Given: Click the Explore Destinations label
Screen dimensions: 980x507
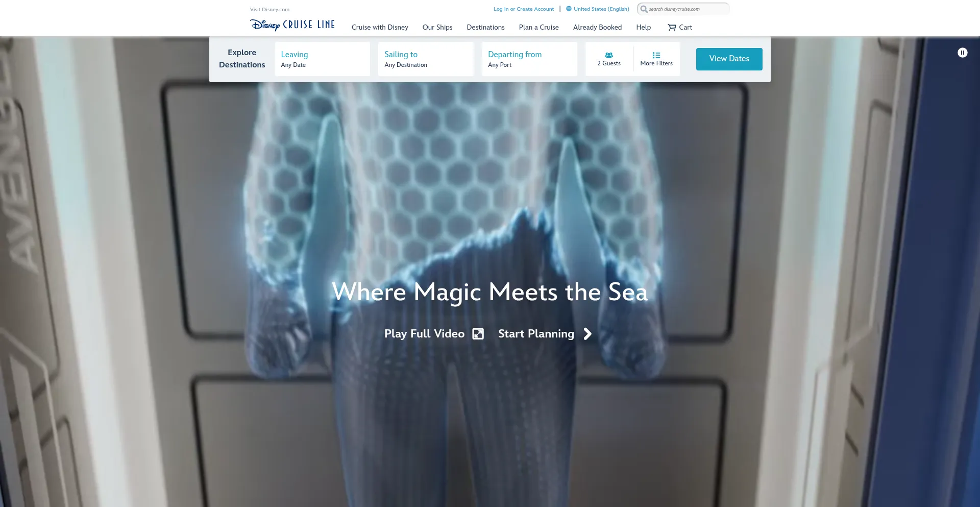Looking at the screenshot, I should click(242, 59).
